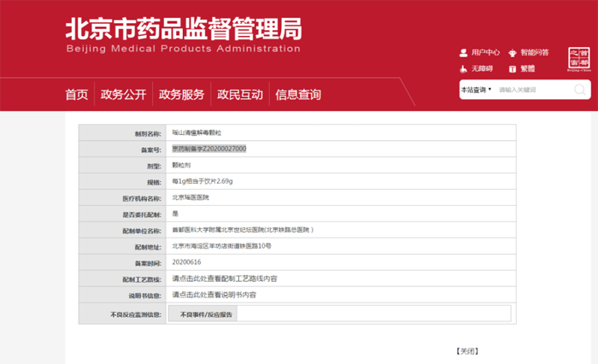This screenshot has height=364, width=598.
Task: Click the 无障碍 accessibility wheelchair icon
Action: pos(463,68)
